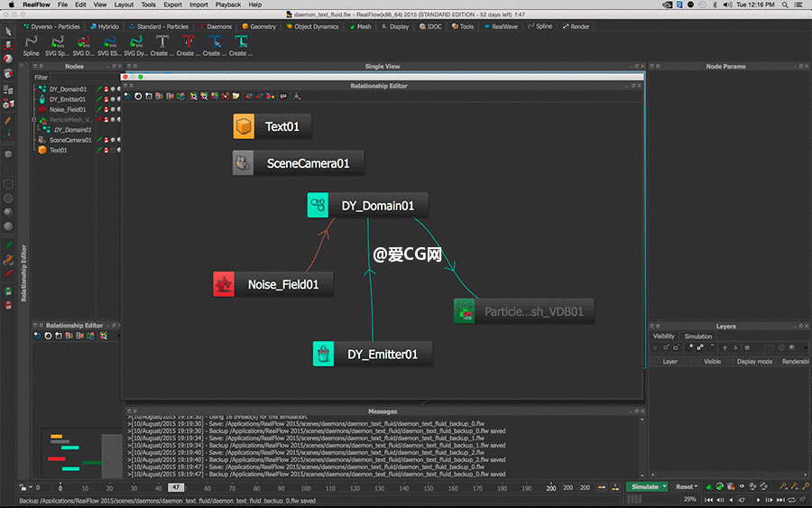Go to first frame in playback controls

click(x=708, y=500)
